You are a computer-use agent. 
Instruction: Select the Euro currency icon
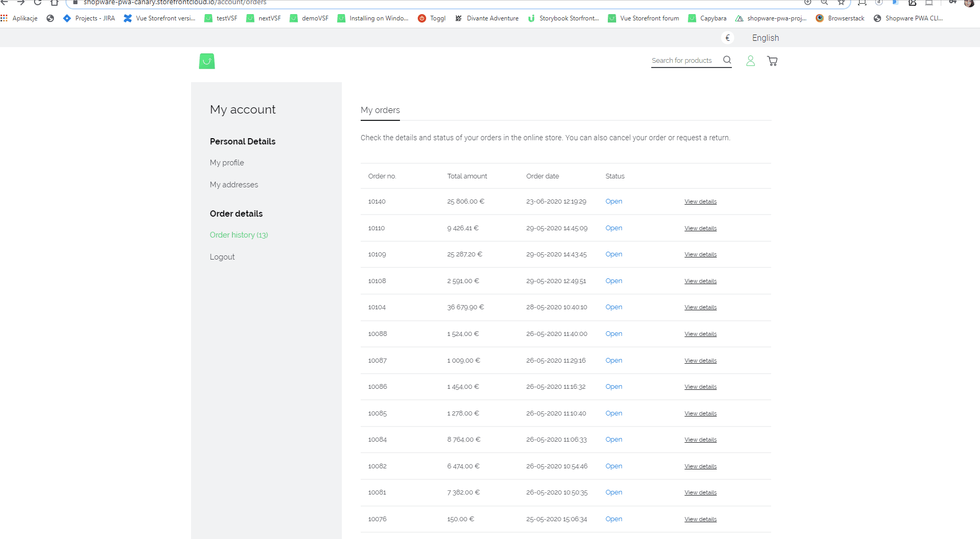(x=728, y=37)
